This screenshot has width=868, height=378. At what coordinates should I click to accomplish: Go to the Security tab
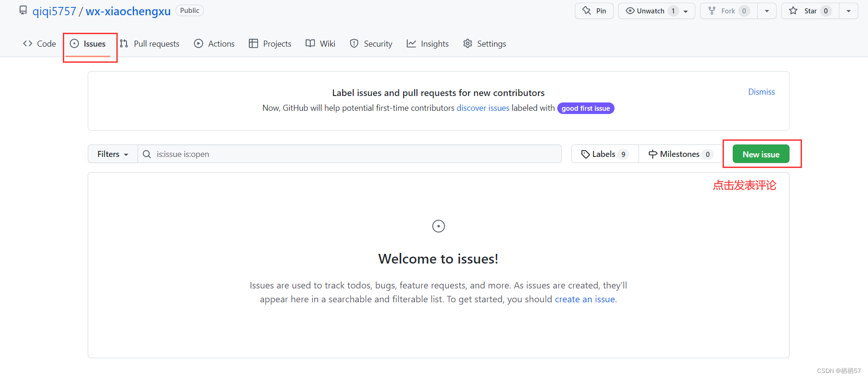point(371,43)
